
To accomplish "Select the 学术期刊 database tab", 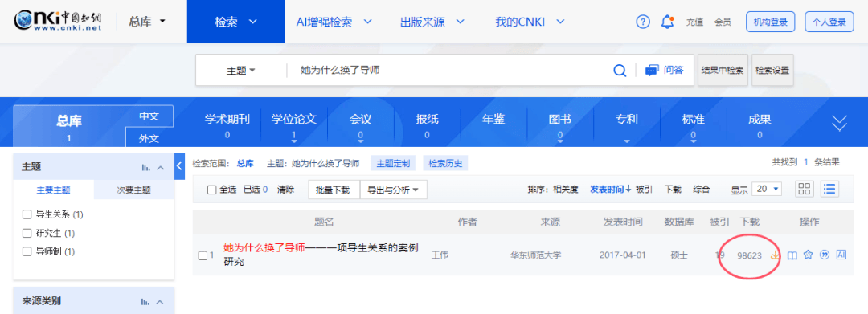I will point(227,125).
